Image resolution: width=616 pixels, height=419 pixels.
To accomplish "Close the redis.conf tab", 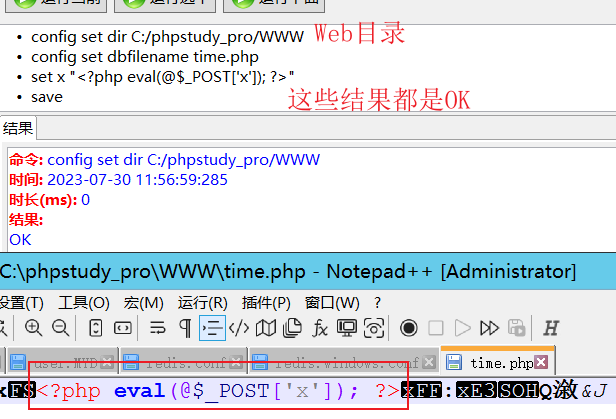I will pyautogui.click(x=236, y=362).
